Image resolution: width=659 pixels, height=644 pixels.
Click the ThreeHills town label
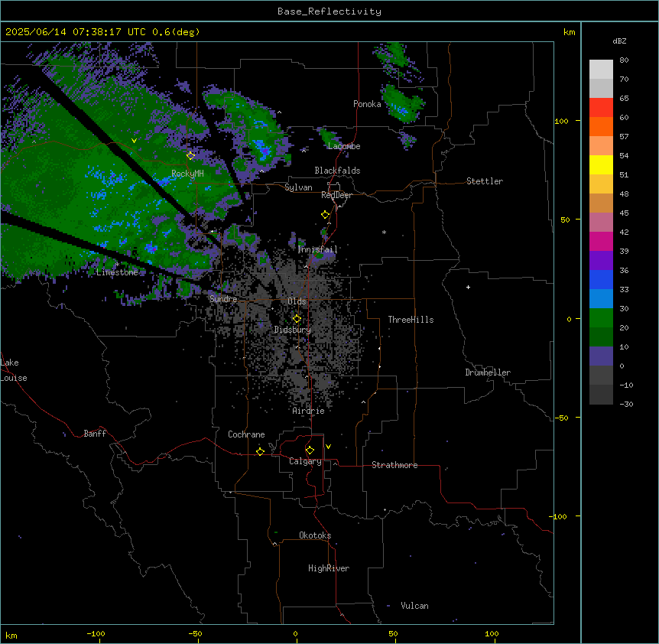(x=411, y=320)
